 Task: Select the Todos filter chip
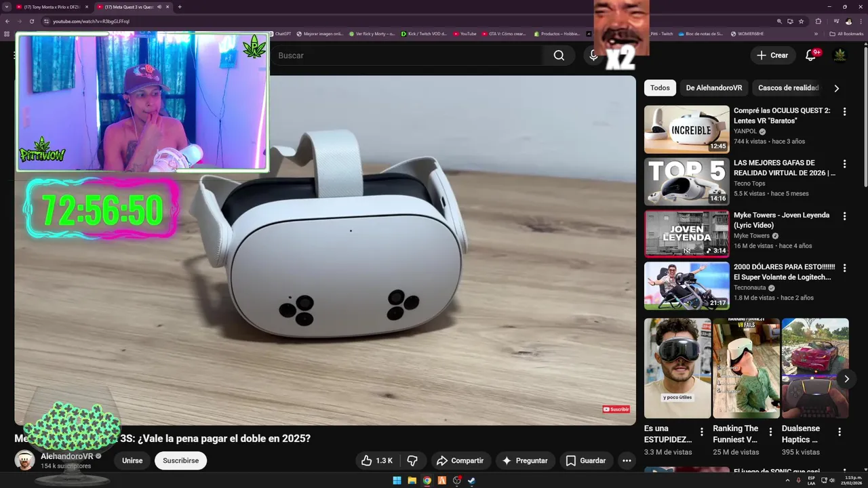click(660, 88)
